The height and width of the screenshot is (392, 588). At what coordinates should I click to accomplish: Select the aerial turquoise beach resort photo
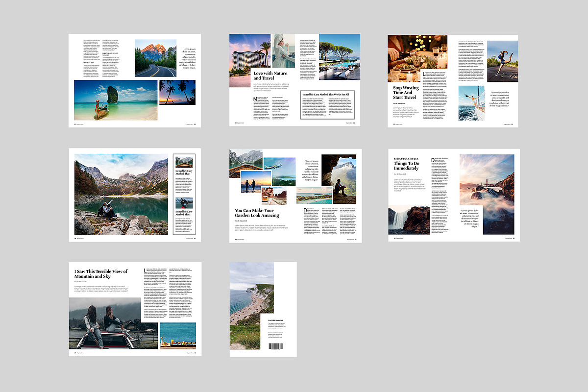click(x=314, y=195)
